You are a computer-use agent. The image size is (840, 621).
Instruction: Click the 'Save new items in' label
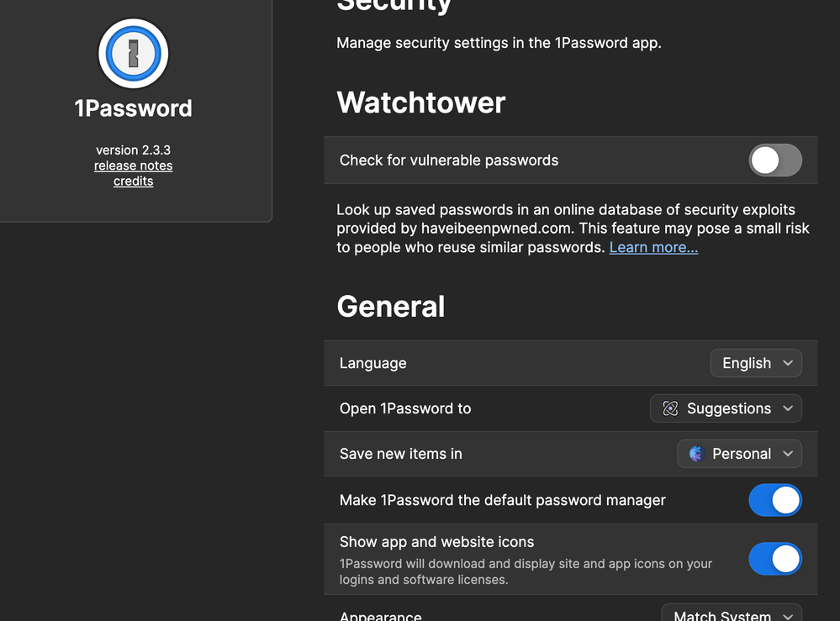pos(400,454)
